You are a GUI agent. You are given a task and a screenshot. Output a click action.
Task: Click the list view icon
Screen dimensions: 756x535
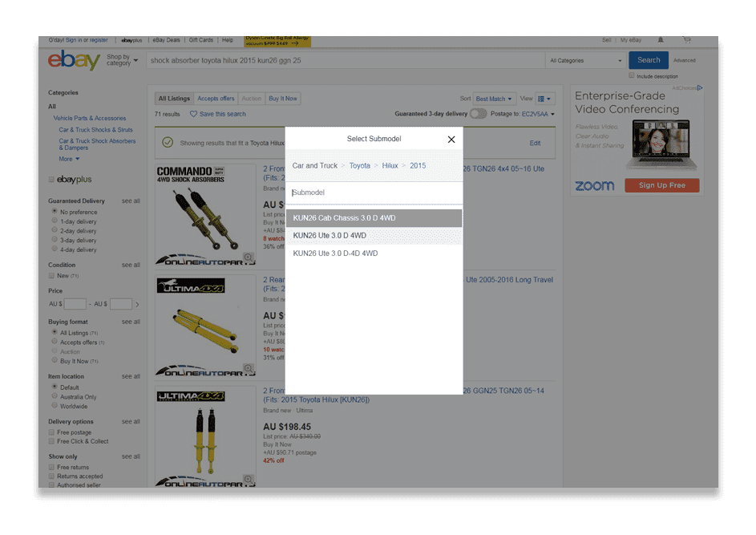point(541,99)
